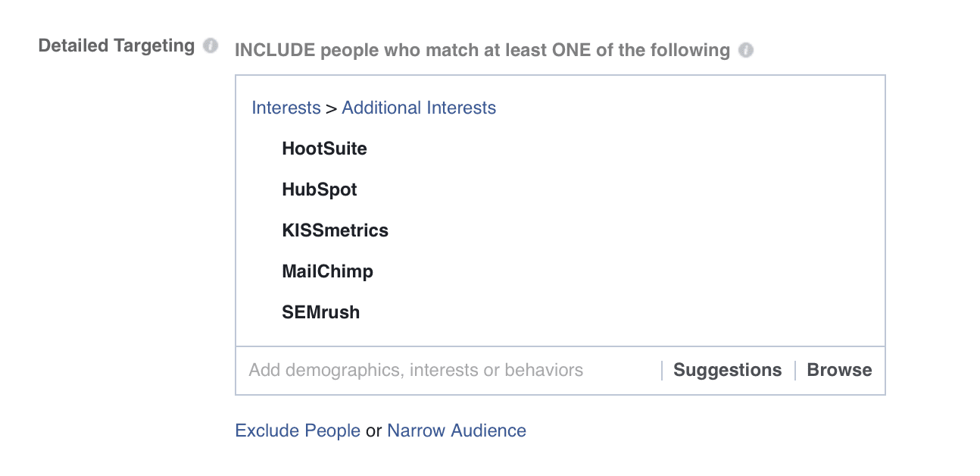Open the Browse targeting categories dropdown
This screenshot has height=476, width=980.
coord(839,371)
